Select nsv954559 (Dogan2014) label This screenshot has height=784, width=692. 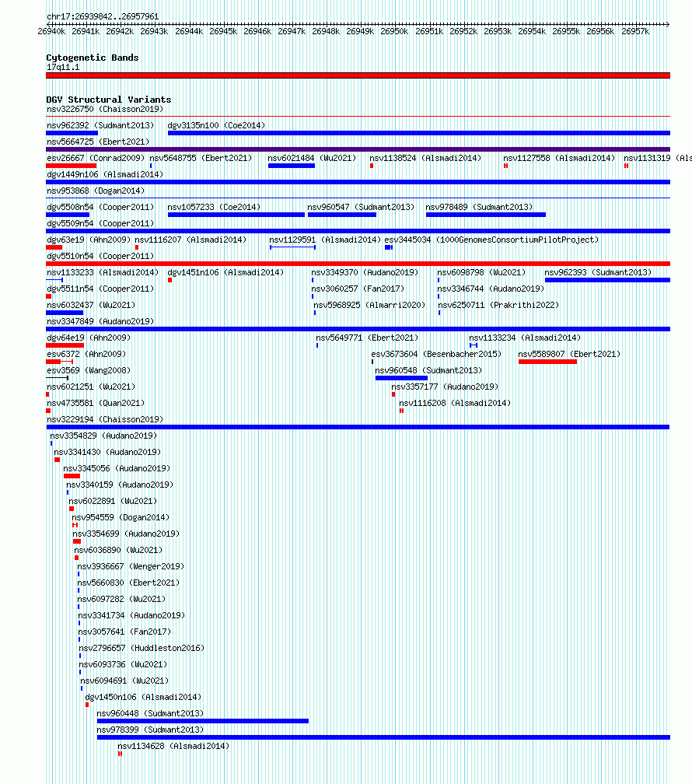(x=121, y=517)
